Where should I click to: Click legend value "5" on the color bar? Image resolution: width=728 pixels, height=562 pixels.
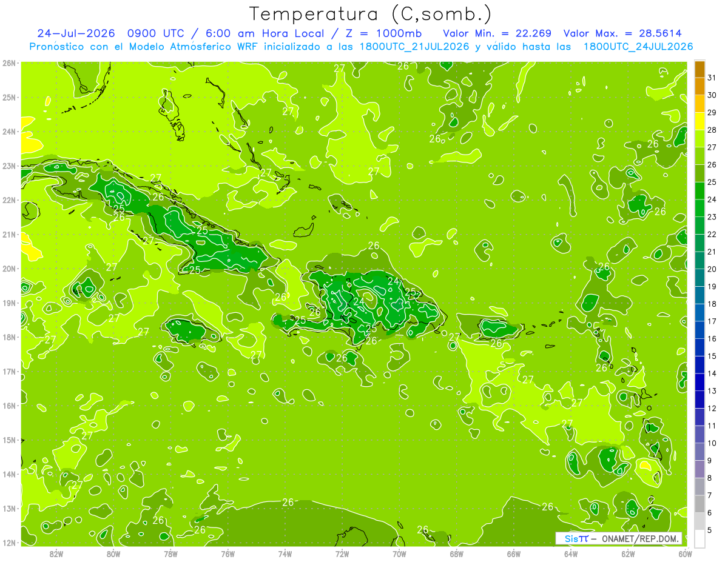710,530
